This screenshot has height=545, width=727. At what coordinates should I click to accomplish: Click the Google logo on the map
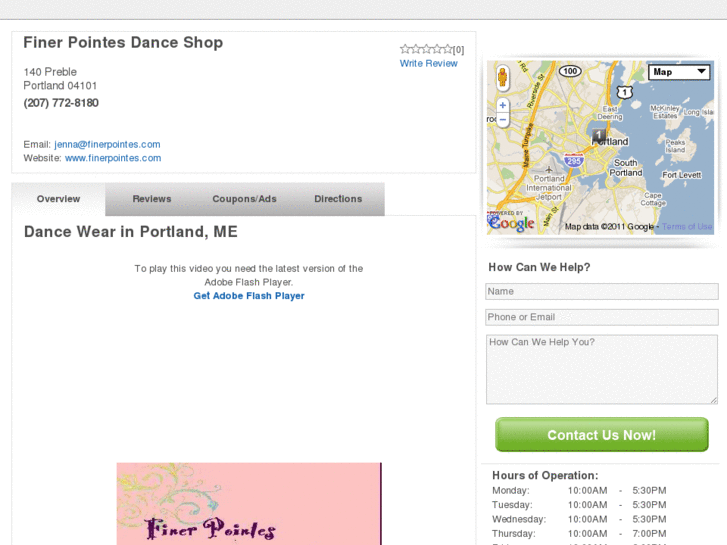pos(512,224)
